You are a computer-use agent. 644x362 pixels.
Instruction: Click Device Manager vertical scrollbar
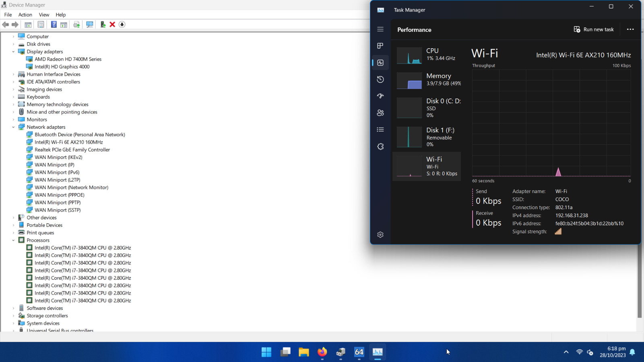pyautogui.click(x=640, y=281)
